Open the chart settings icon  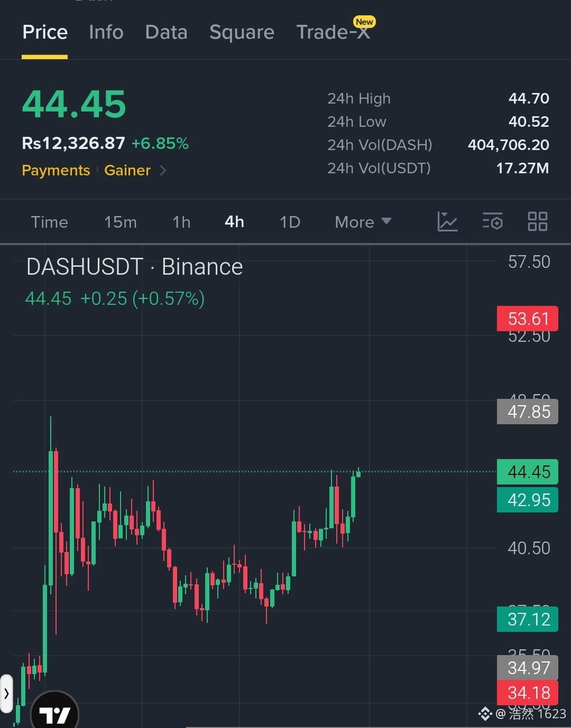click(493, 221)
